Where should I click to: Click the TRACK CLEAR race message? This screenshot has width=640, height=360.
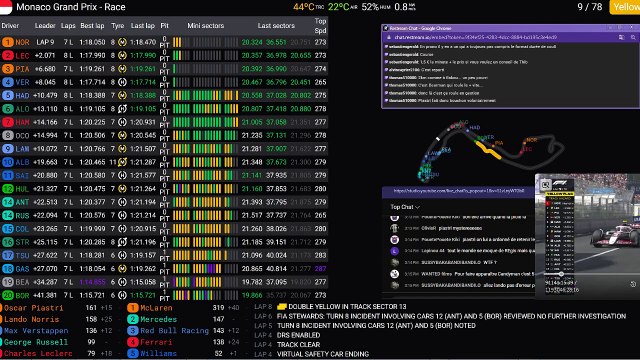tap(298, 344)
